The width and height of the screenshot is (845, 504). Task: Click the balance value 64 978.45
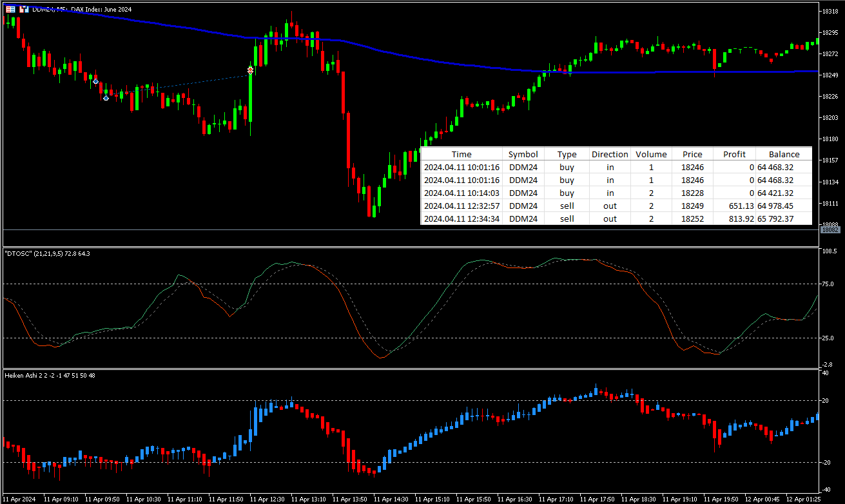point(775,206)
